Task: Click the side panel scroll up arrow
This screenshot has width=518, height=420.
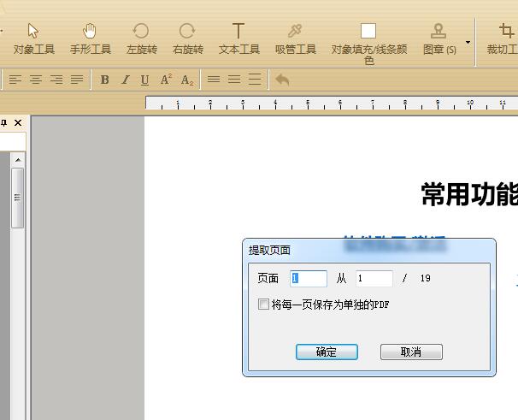Action: point(18,160)
